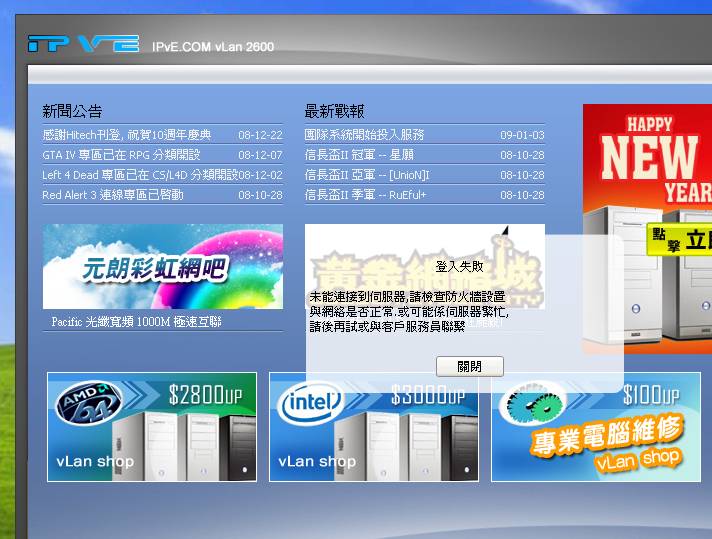712x539 pixels.
Task: Click the 關閉 button in login-failed dialog
Action: tap(470, 366)
